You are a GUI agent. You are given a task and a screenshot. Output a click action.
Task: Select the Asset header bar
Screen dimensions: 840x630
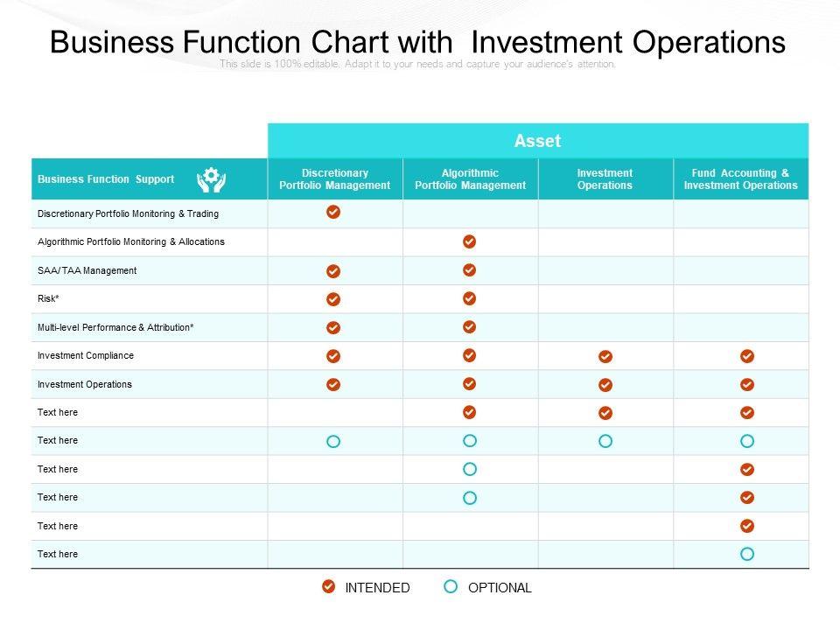click(537, 141)
